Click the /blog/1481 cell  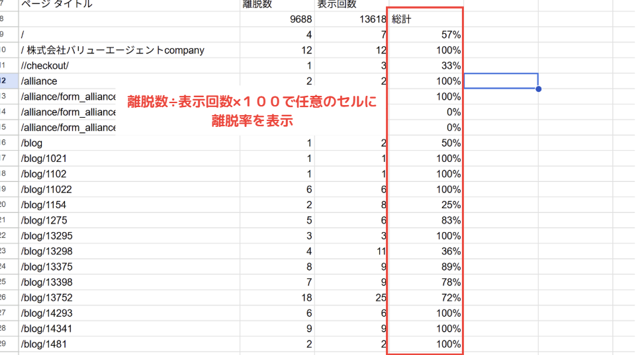pyautogui.click(x=129, y=344)
